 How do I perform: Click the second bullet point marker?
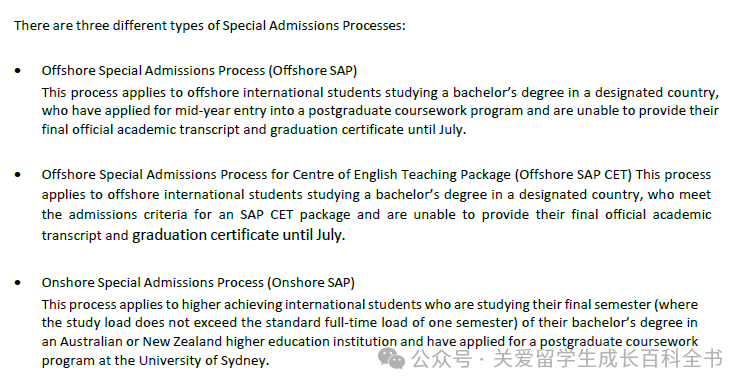coord(18,175)
